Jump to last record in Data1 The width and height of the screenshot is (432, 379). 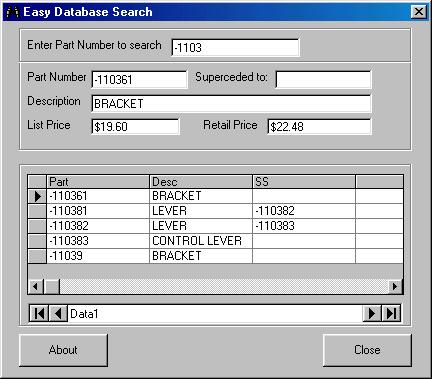391,314
